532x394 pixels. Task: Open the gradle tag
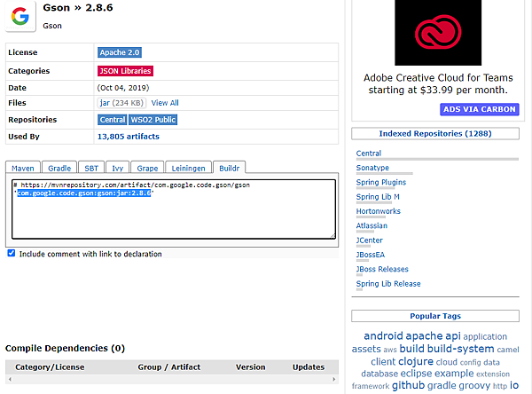442,386
